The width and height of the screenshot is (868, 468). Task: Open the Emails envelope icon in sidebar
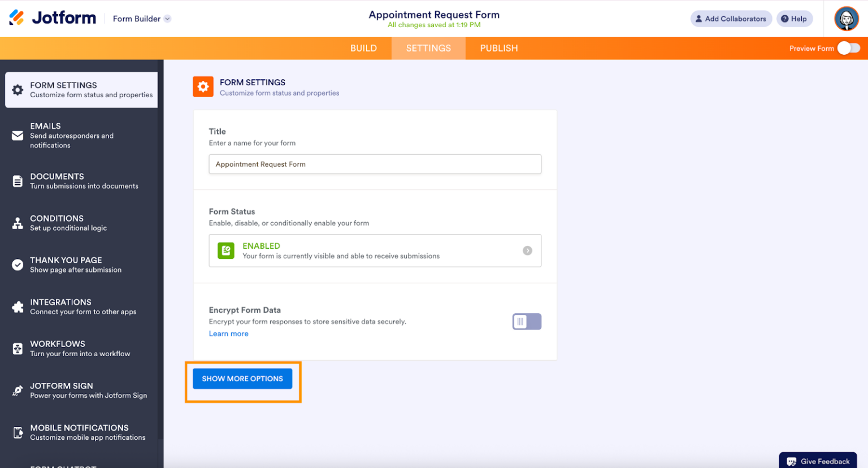[17, 135]
